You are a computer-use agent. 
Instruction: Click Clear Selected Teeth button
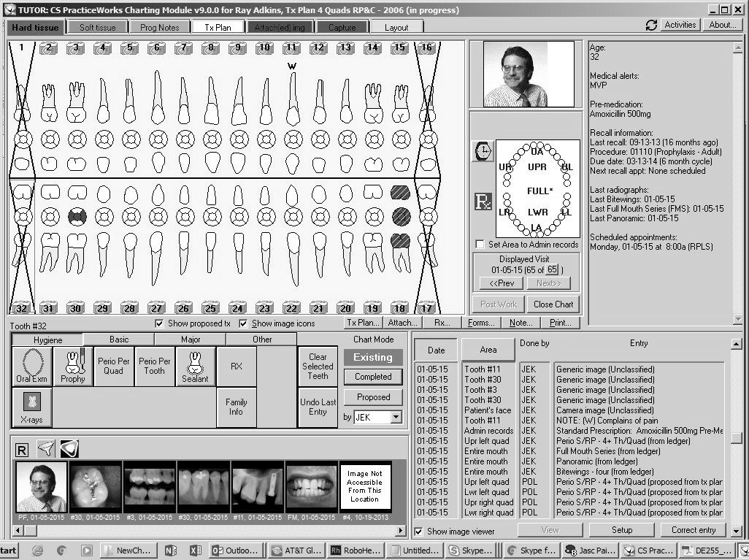317,367
